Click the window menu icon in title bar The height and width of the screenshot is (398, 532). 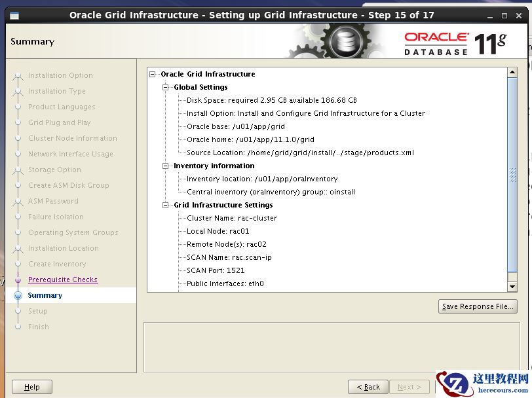(x=14, y=16)
